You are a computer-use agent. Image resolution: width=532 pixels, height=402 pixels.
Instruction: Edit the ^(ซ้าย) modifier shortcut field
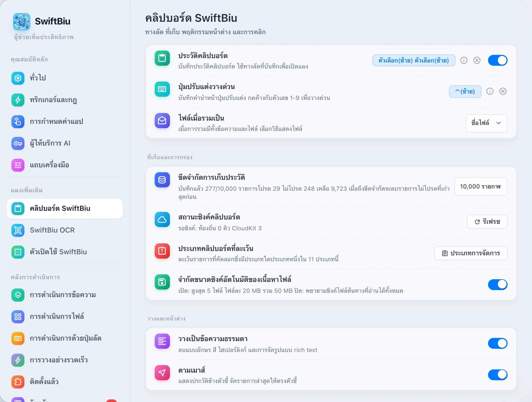tap(465, 91)
